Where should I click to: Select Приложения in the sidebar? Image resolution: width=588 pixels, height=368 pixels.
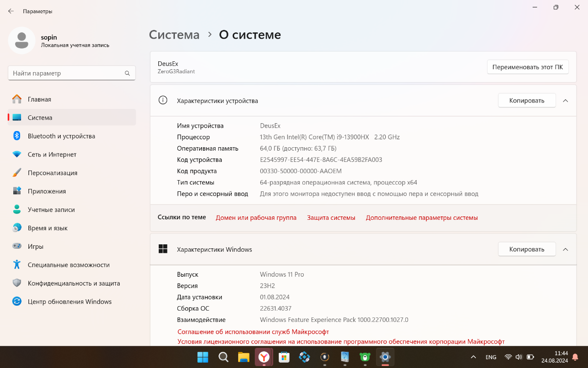(x=47, y=191)
